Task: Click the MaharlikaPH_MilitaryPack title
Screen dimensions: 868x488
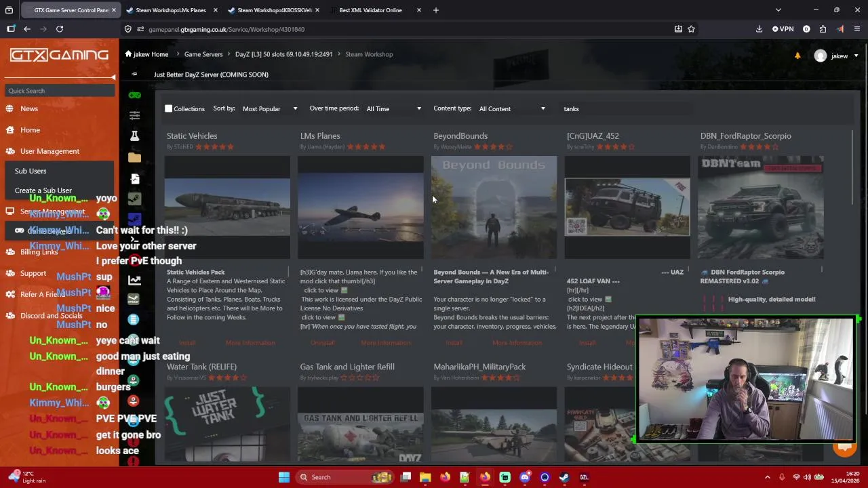Action: tap(479, 367)
